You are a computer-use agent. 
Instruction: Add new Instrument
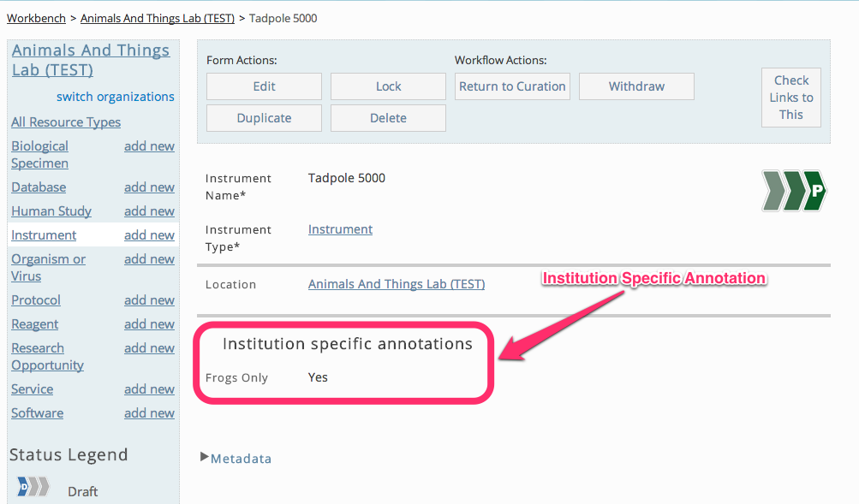(x=149, y=235)
